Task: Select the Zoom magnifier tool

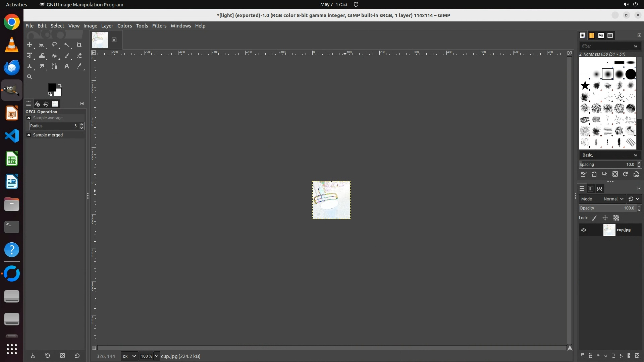Action: (30, 77)
